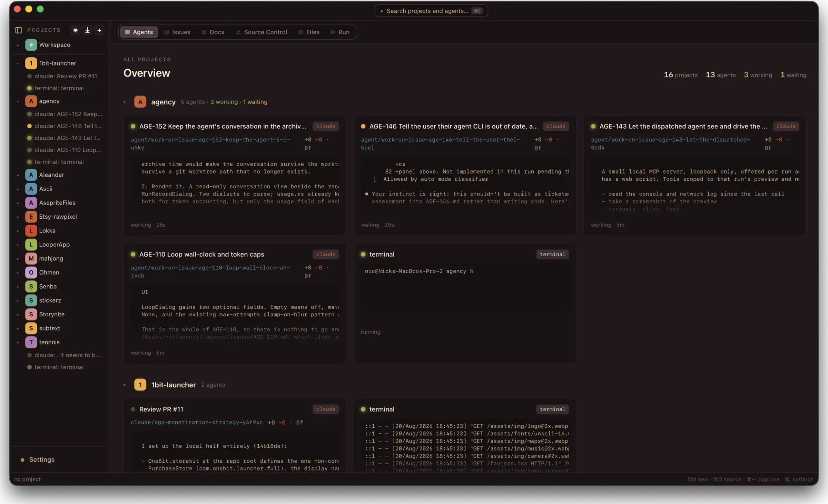Image resolution: width=828 pixels, height=504 pixels.
Task: Click the Aleander project badge icon
Action: point(31,175)
